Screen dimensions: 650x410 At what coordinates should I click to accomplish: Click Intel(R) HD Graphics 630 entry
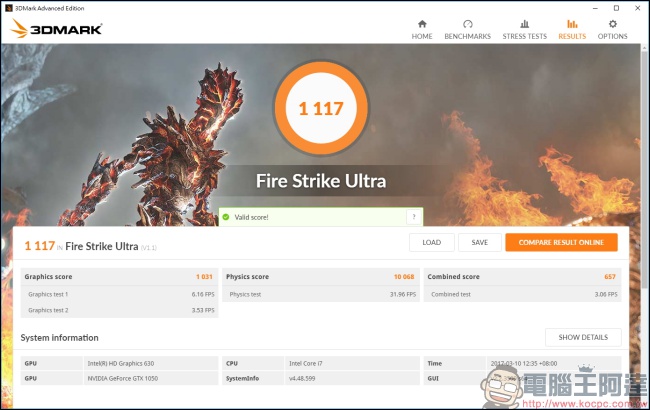tap(121, 364)
